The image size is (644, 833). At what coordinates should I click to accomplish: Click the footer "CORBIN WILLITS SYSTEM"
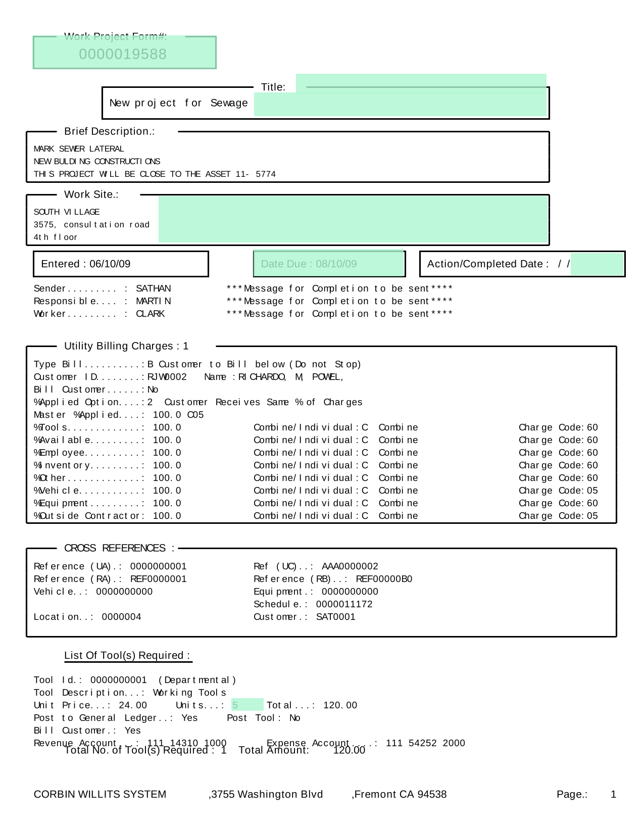pos(100,795)
